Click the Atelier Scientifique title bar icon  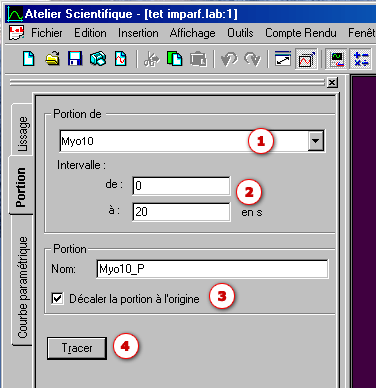point(15,14)
